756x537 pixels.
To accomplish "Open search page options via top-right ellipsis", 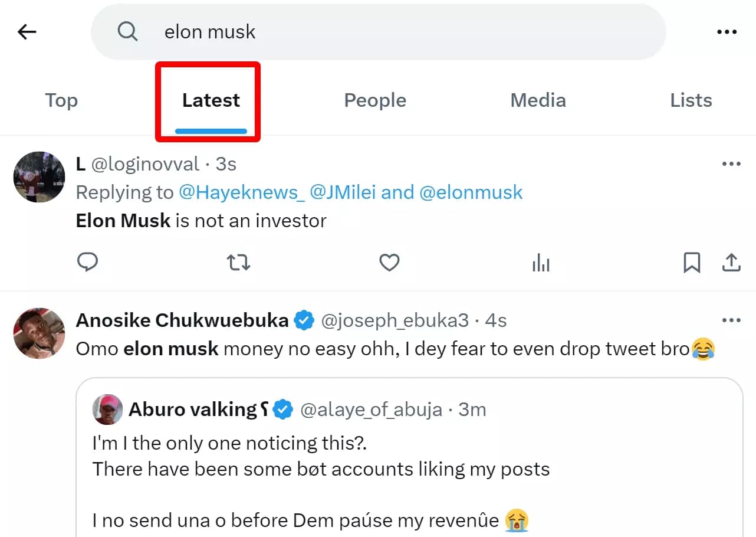I will (727, 32).
